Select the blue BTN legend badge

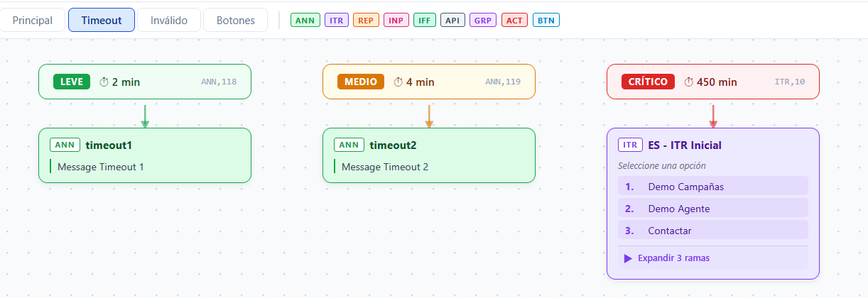[546, 21]
